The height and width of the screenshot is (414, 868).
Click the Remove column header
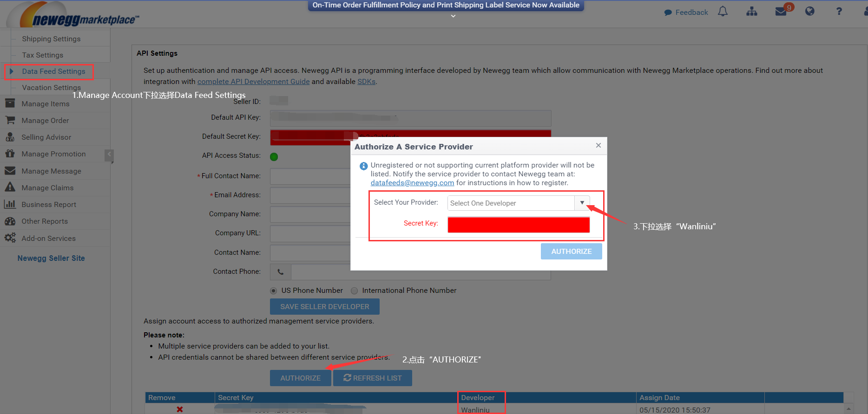tap(180, 398)
